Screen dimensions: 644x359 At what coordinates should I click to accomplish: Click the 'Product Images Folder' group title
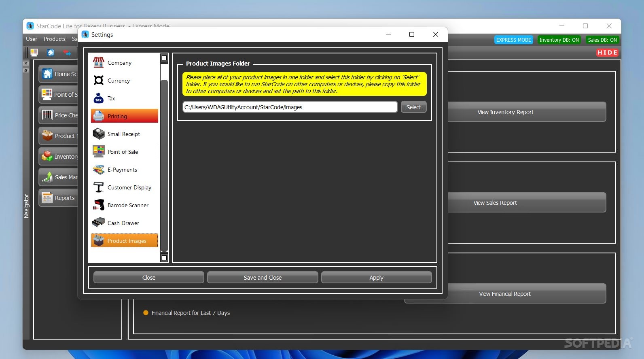(218, 64)
